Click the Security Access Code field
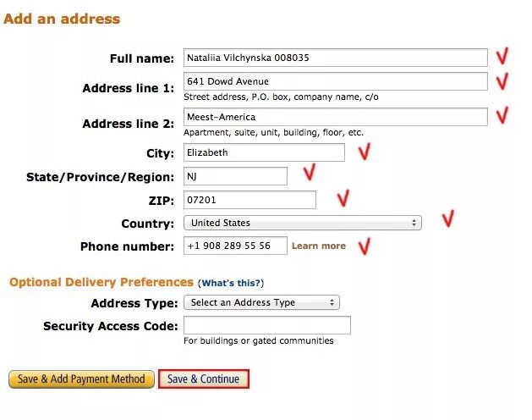This screenshot has width=532, height=420. (267, 325)
